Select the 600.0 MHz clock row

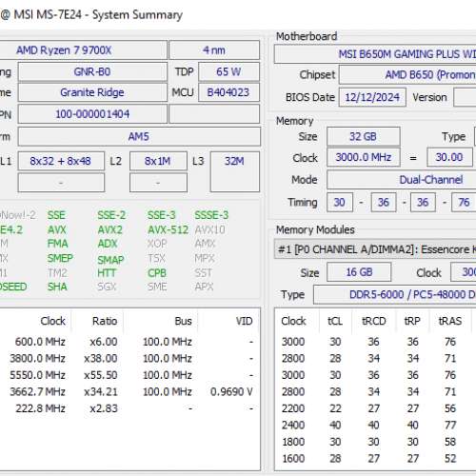pyautogui.click(x=130, y=342)
